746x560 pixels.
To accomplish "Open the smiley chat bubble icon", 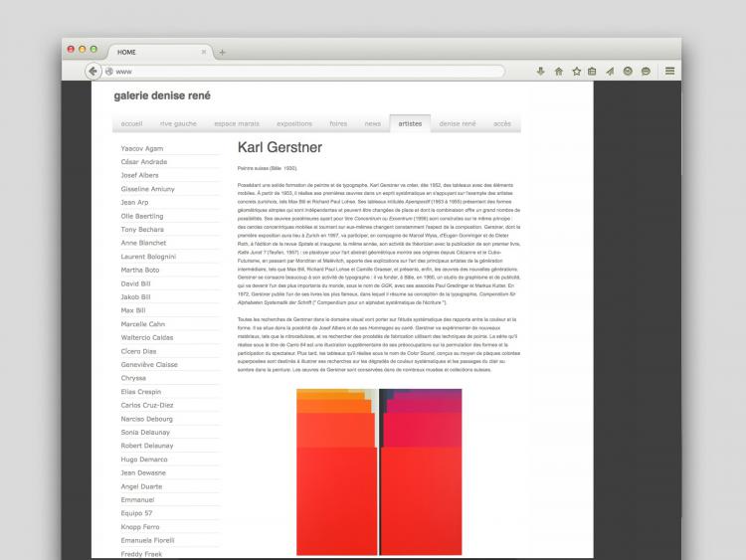I will (x=646, y=72).
